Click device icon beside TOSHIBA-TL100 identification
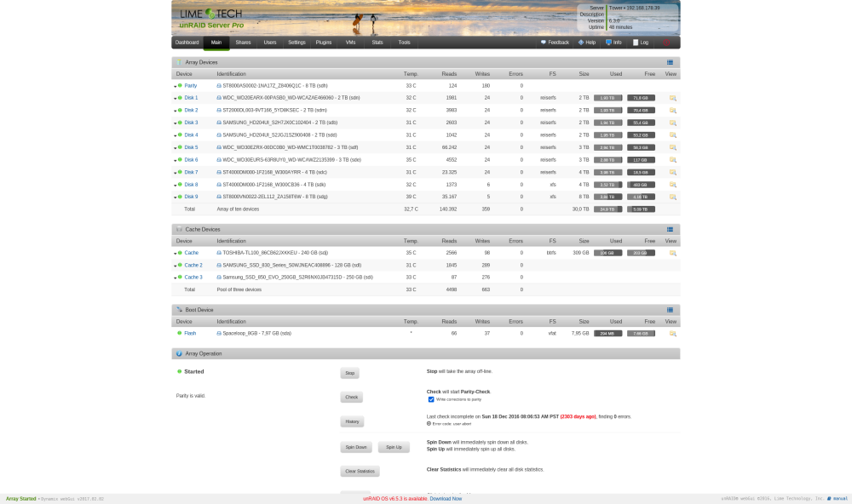This screenshot has width=852, height=504. tap(219, 253)
